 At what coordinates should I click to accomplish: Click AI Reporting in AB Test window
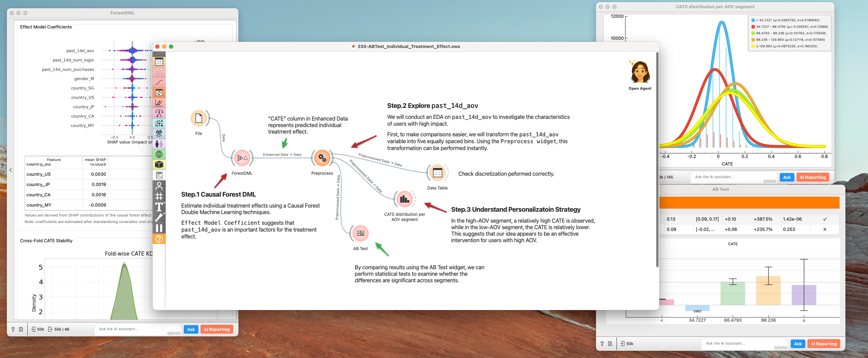point(823,344)
